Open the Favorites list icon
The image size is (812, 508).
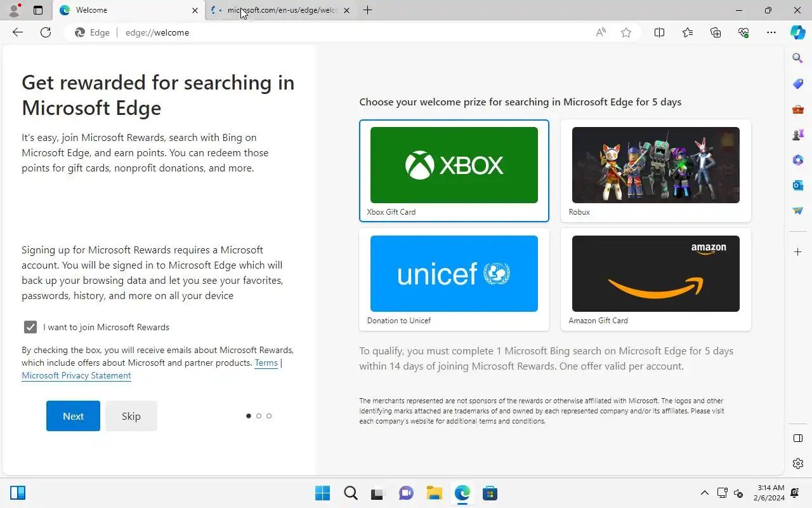point(688,32)
